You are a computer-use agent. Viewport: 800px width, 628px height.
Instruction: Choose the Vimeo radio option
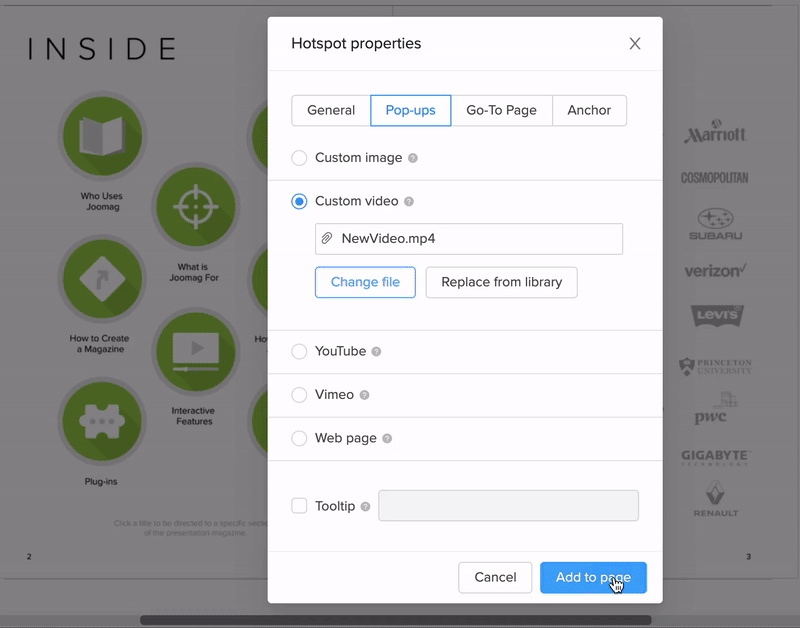click(x=299, y=395)
